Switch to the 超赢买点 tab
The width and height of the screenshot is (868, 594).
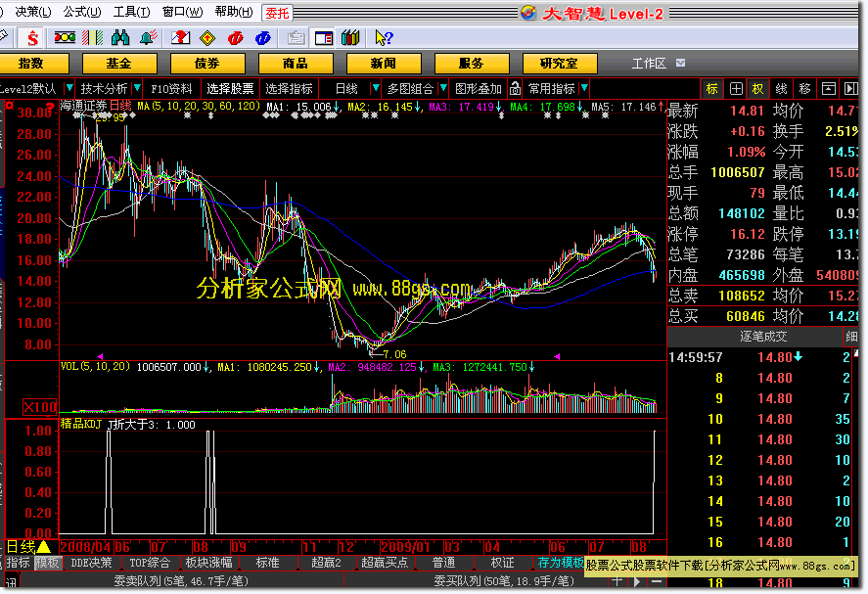[x=385, y=563]
